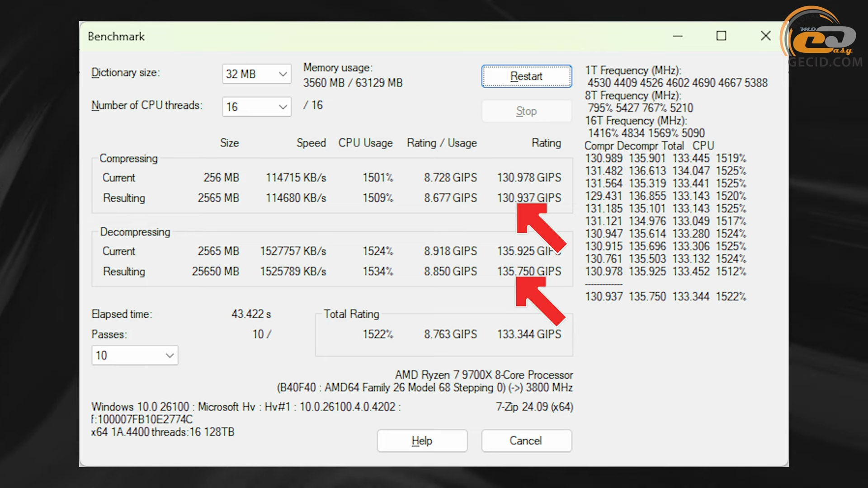The width and height of the screenshot is (868, 488).
Task: Select Memory usage 3560 MB / 63129 MB
Action: (x=353, y=83)
